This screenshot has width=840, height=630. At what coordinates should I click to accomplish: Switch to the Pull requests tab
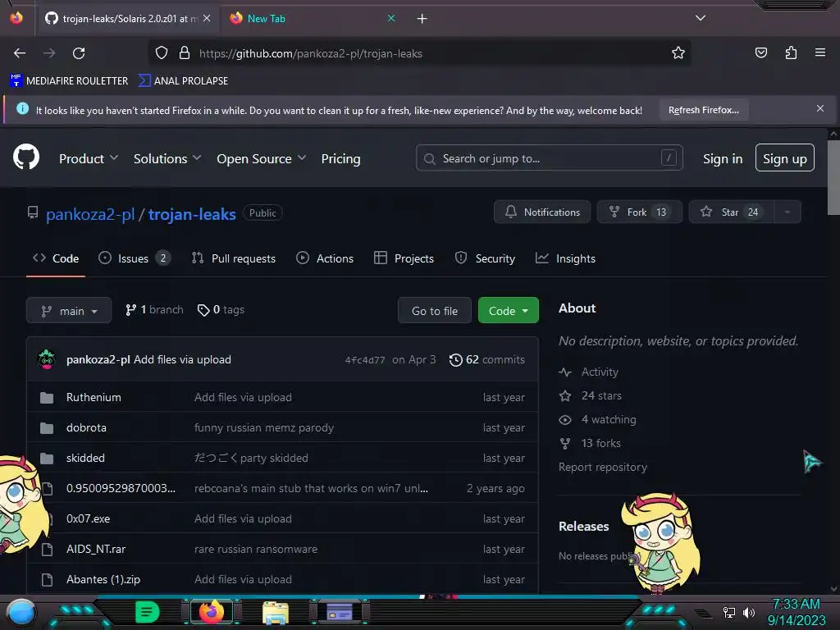coord(234,258)
